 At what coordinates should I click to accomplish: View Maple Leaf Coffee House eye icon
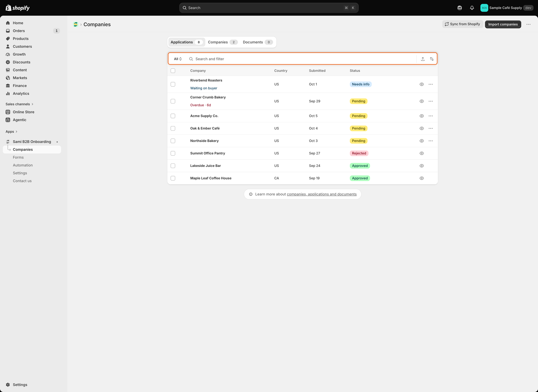[422, 178]
